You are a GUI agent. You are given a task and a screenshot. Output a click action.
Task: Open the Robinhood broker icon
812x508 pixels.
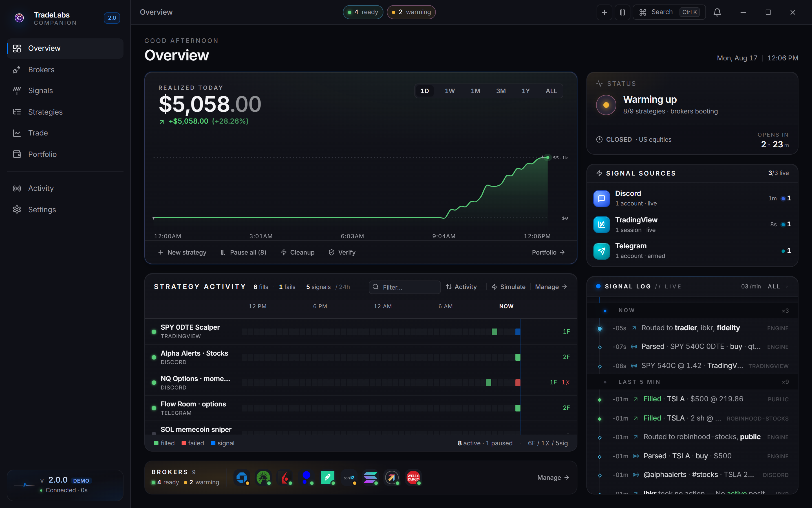pos(328,478)
